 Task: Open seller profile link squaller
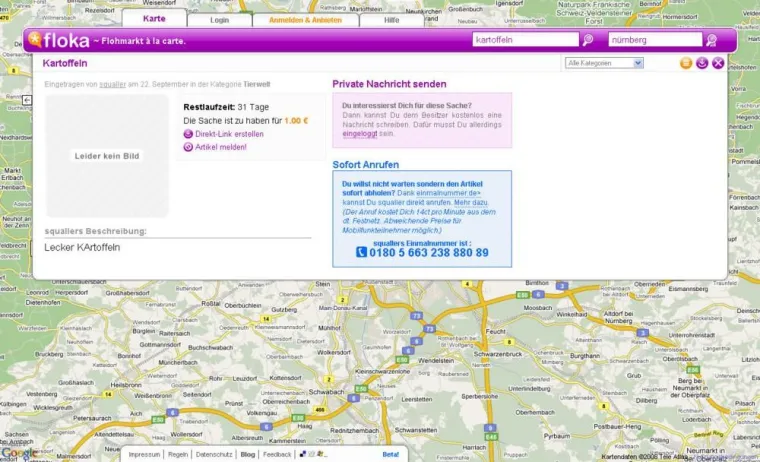pyautogui.click(x=112, y=84)
